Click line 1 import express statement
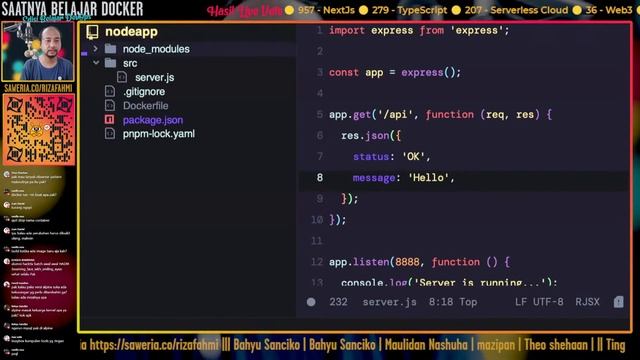 pos(419,31)
